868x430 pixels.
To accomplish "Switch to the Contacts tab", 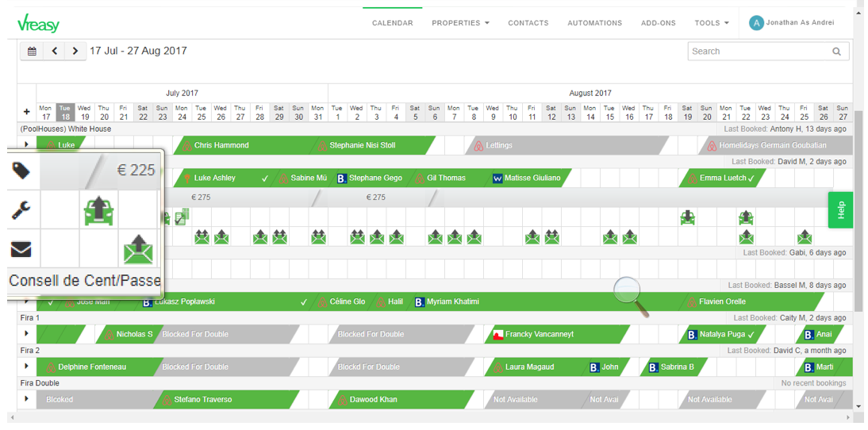I will click(x=528, y=23).
